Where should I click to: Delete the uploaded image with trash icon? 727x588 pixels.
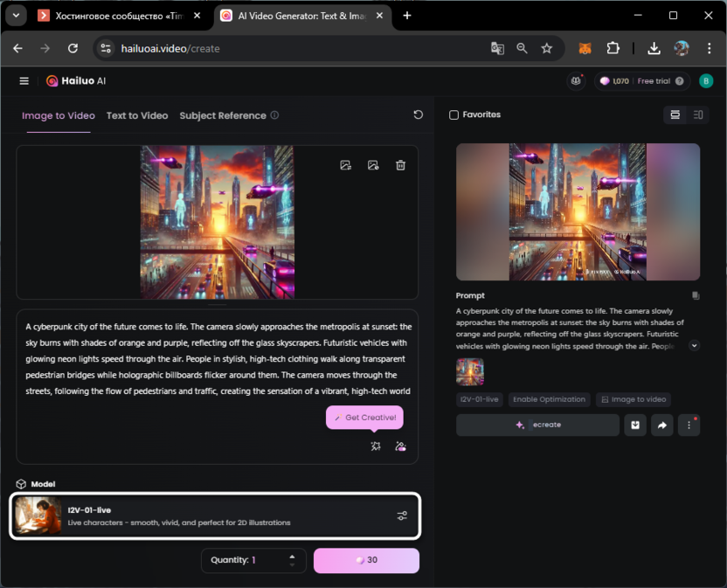click(x=400, y=165)
